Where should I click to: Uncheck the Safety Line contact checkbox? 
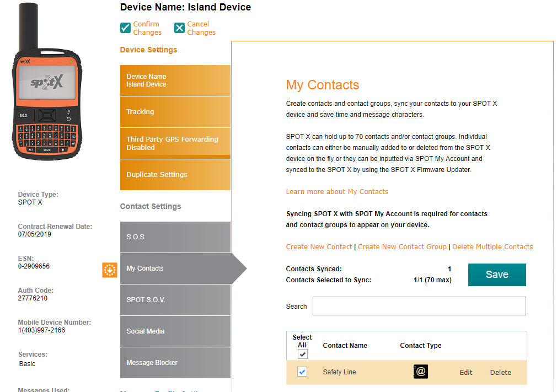click(302, 372)
